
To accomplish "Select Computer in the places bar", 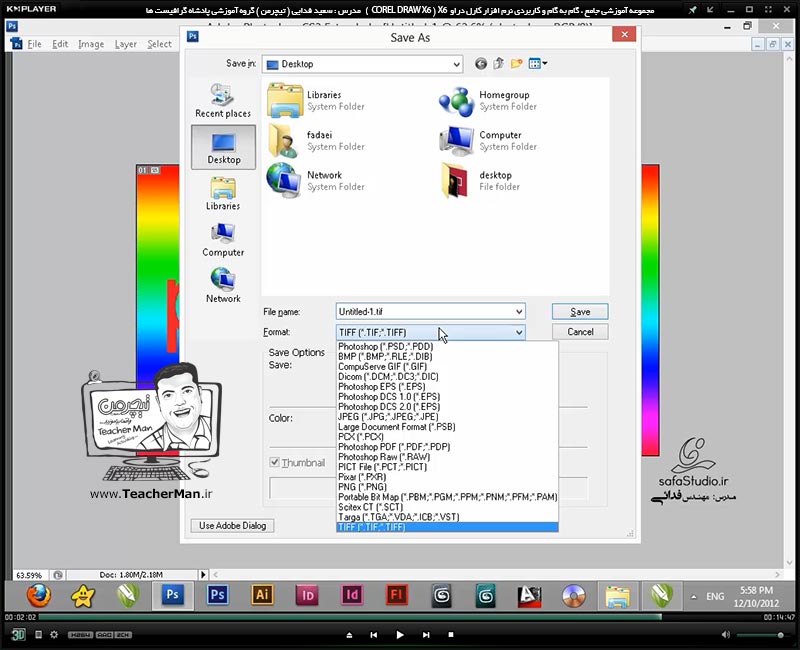I will [x=223, y=239].
